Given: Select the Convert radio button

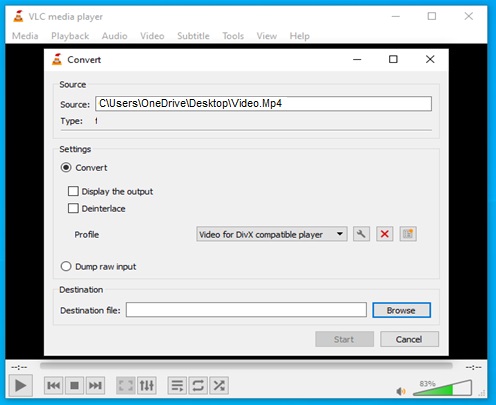Looking at the screenshot, I should point(66,167).
